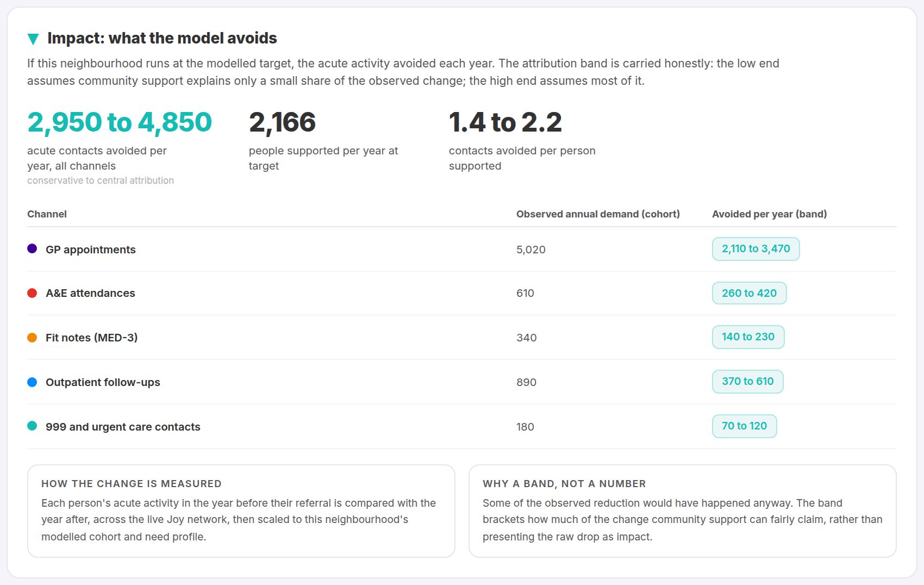Click the purple GP appointments dot
The image size is (924, 585).
coord(32,248)
